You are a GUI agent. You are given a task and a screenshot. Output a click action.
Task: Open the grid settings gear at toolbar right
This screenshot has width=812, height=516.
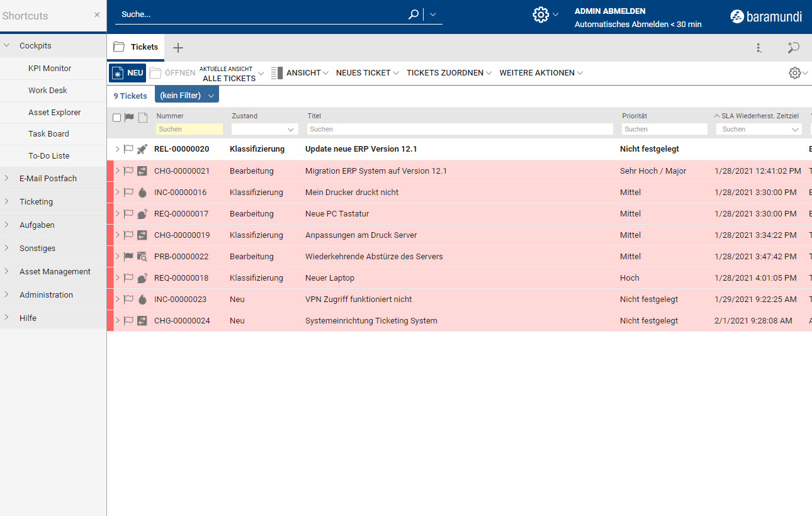coord(795,73)
